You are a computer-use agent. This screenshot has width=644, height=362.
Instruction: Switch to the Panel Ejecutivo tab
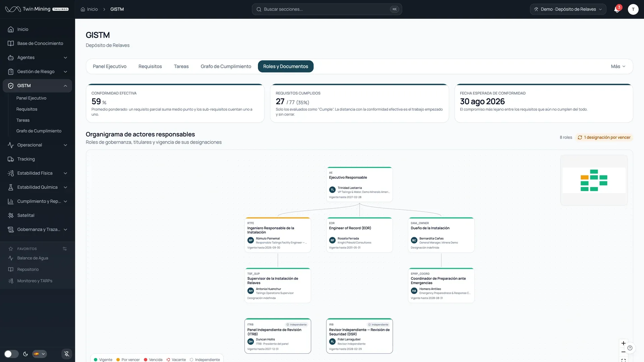tap(110, 66)
